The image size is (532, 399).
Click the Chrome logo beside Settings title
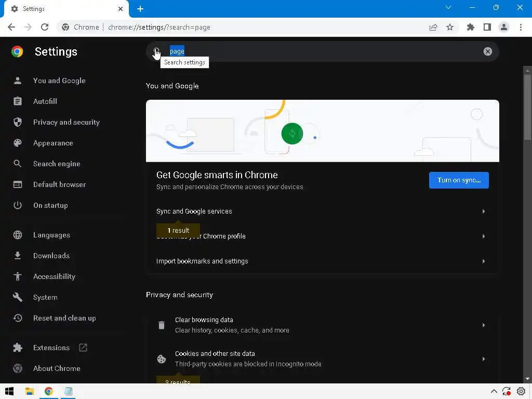pos(17,51)
